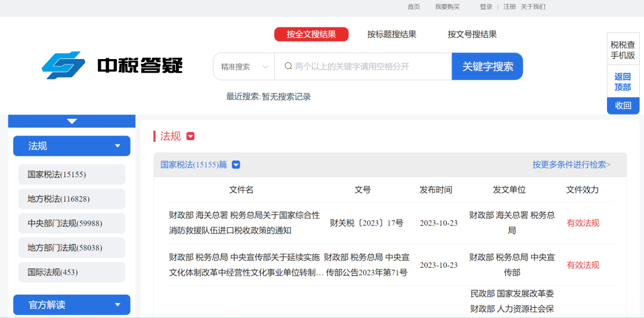Image resolution: width=644 pixels, height=318 pixels.
Task: Click the 关键字搜索 button
Action: pos(488,67)
